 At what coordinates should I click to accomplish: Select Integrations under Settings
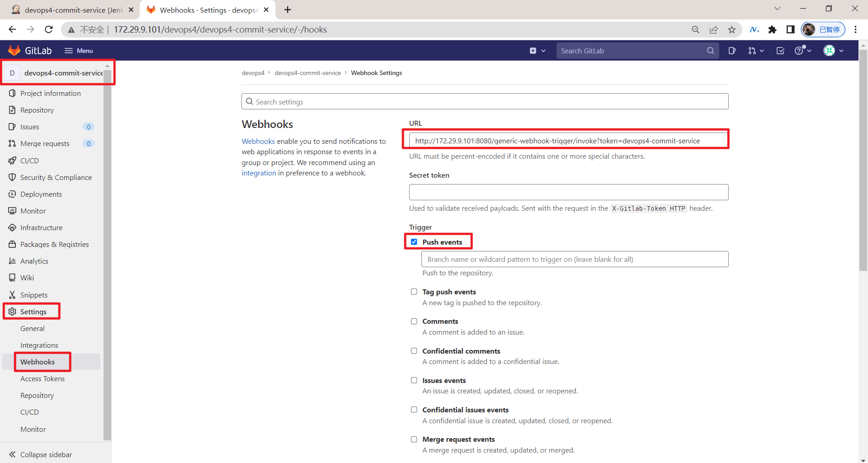click(39, 345)
